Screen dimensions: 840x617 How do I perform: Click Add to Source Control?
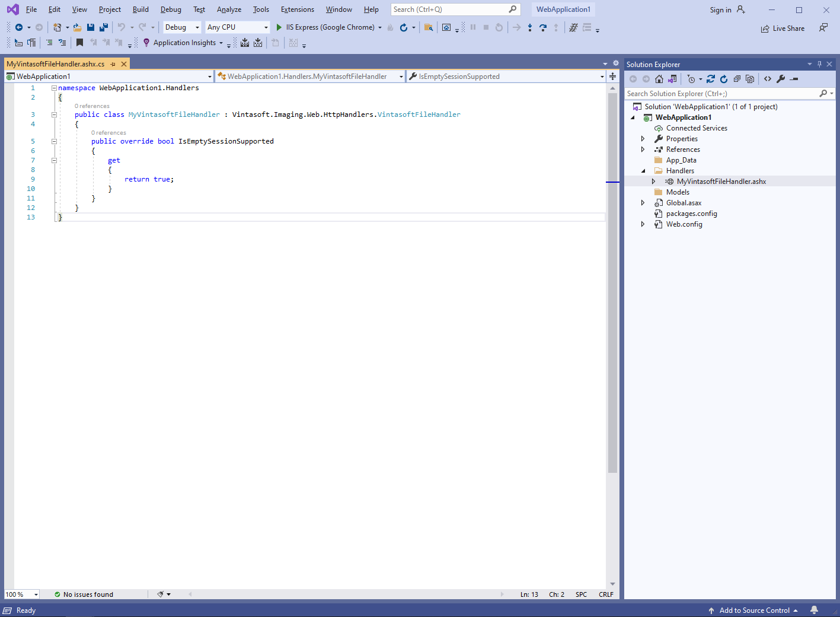tap(754, 610)
